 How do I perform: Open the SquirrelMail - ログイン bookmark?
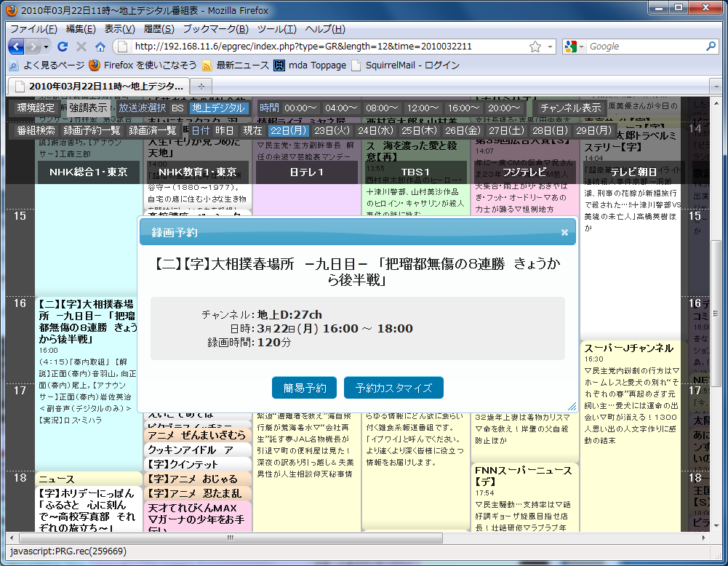406,65
